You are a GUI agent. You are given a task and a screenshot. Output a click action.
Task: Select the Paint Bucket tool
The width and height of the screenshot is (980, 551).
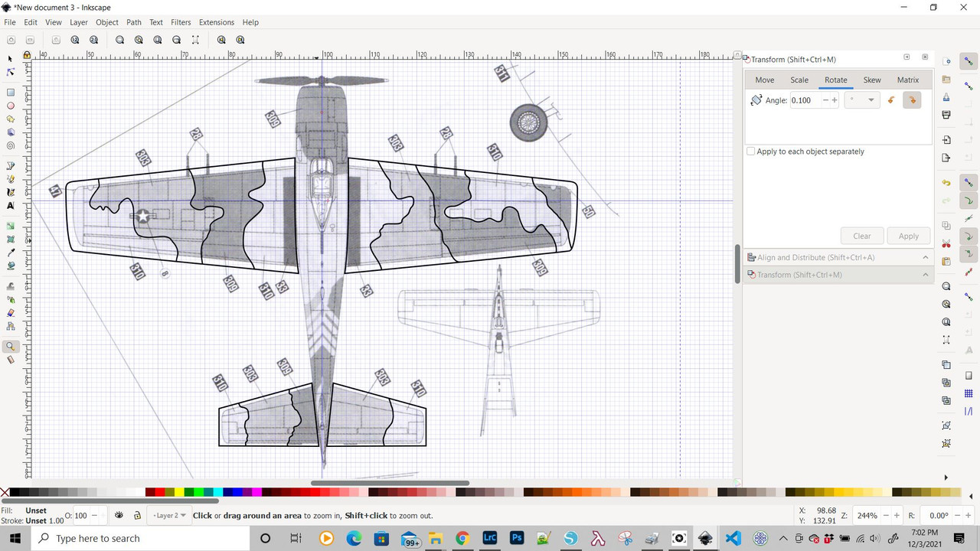11,266
